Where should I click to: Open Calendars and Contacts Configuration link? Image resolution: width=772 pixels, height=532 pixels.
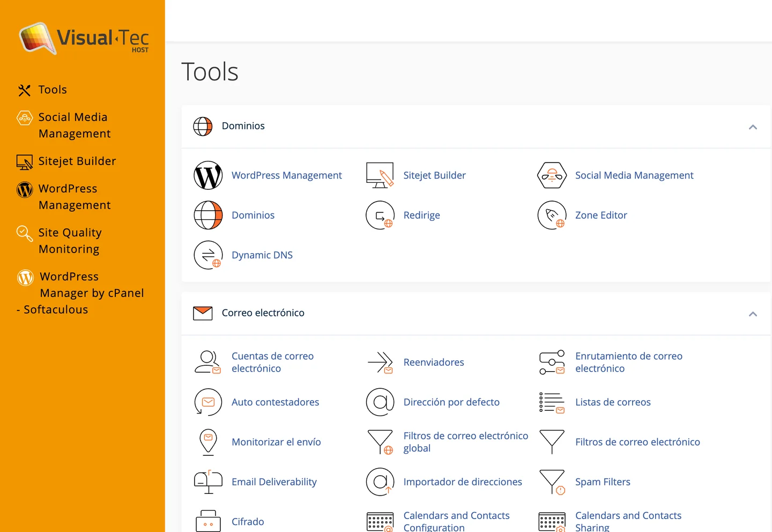pos(456,521)
